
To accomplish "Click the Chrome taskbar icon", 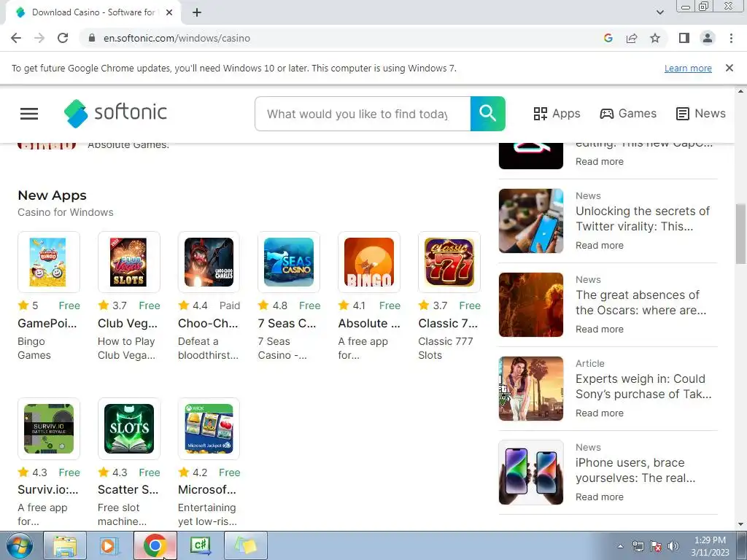I will pyautogui.click(x=155, y=545).
